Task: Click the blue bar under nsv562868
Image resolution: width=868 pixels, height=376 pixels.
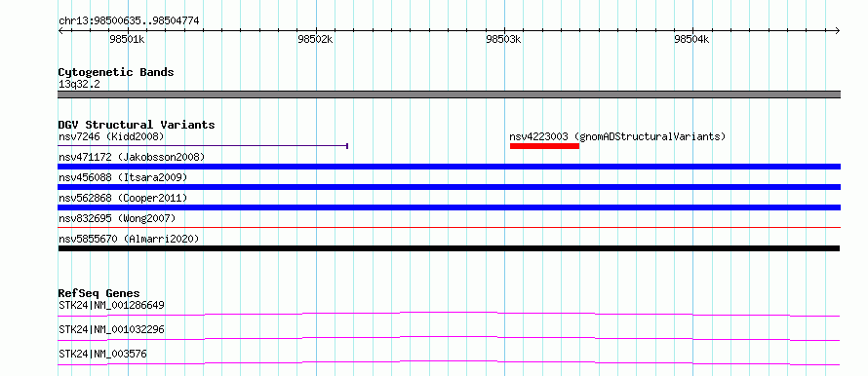Action: pos(450,207)
